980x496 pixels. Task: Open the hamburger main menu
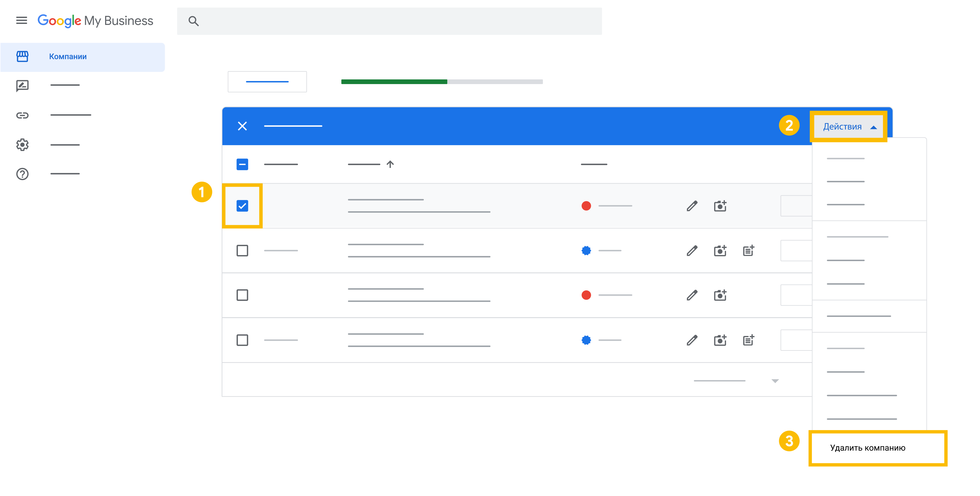(x=21, y=20)
